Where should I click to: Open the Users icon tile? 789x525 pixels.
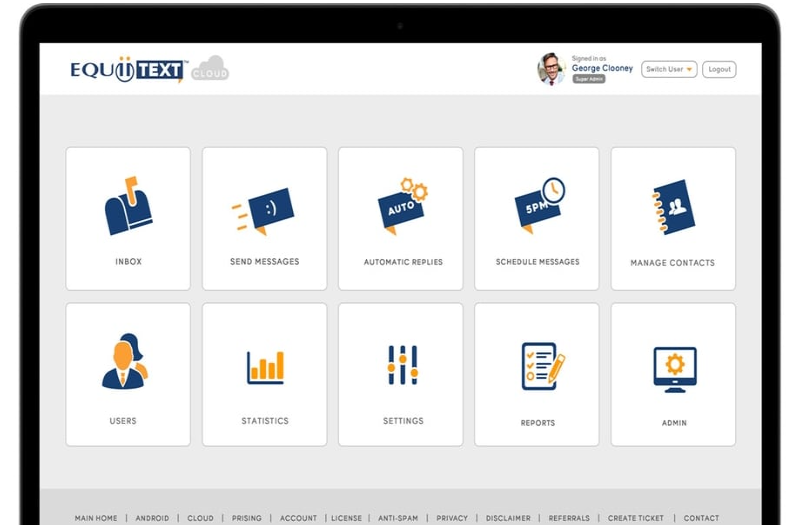[125, 361]
